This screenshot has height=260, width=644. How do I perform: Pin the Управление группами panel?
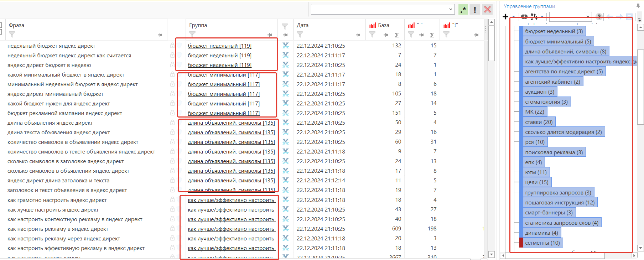pos(638,6)
